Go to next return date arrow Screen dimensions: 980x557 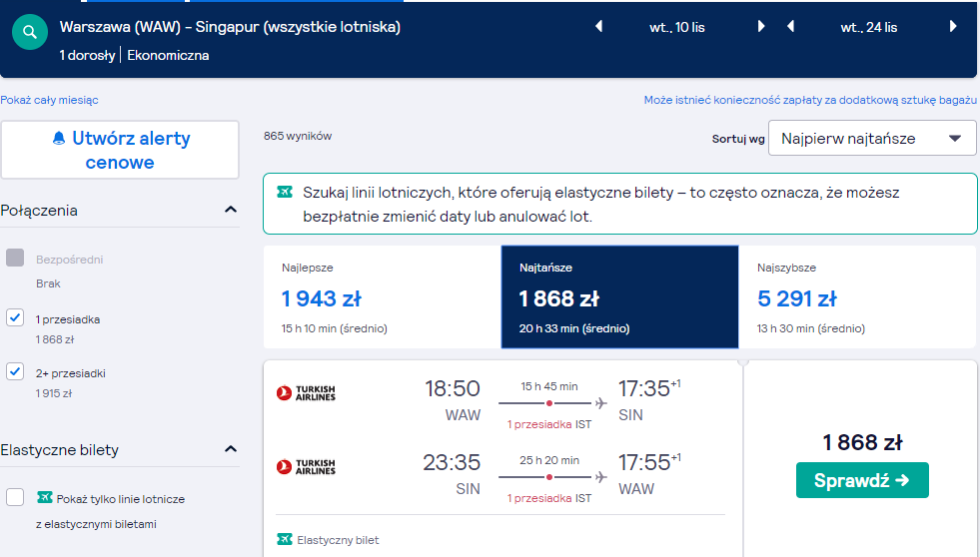click(953, 27)
